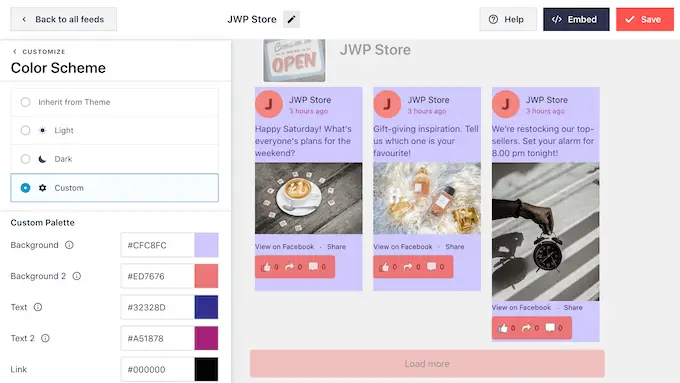This screenshot has width=680, height=383.
Task: Click JWP Store name on Gift-giving post
Action: point(428,100)
